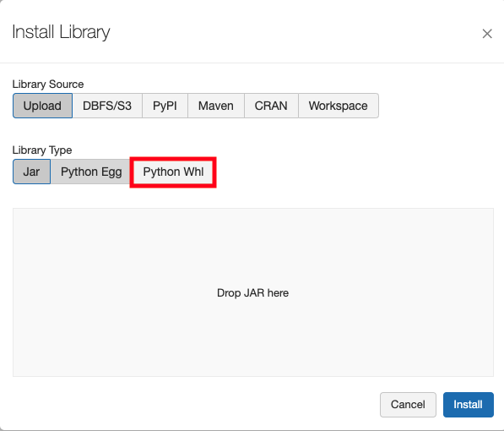Click the blue Install button
The width and height of the screenshot is (504, 431).
pyautogui.click(x=469, y=405)
